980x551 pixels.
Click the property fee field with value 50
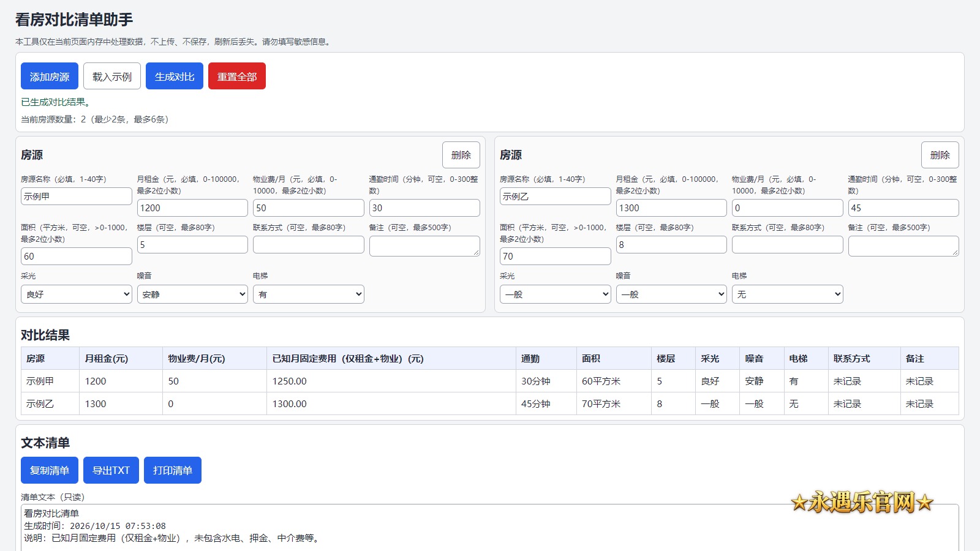309,208
